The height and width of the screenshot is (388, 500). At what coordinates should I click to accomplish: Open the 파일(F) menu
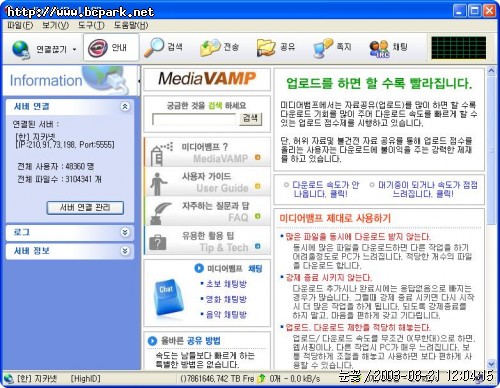click(20, 25)
